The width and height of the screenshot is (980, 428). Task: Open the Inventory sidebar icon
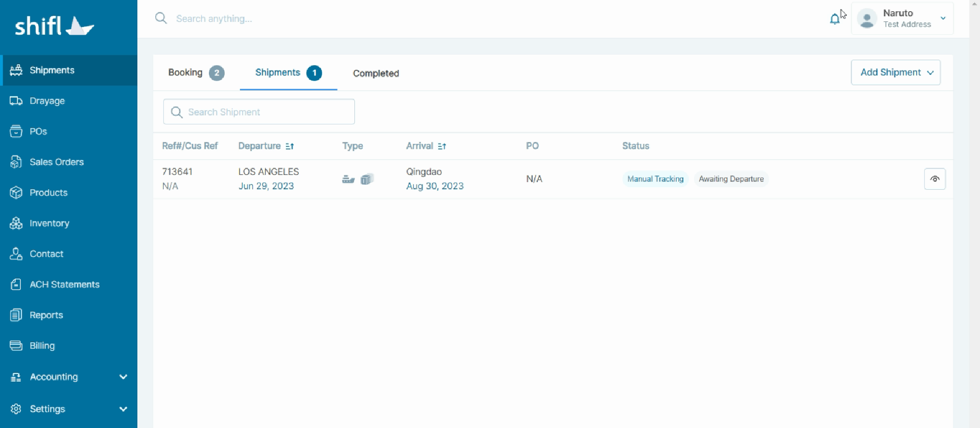16,223
